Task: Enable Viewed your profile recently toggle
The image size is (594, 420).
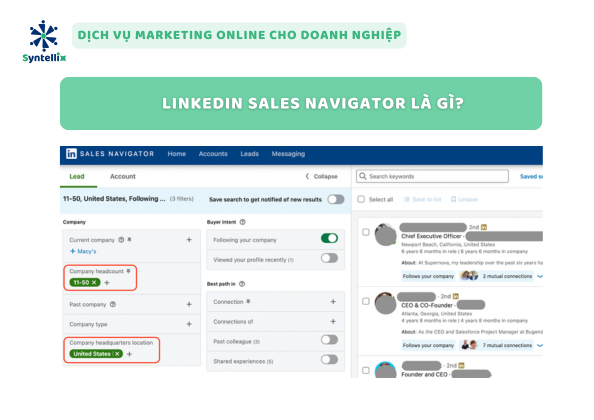Action: coord(329,258)
